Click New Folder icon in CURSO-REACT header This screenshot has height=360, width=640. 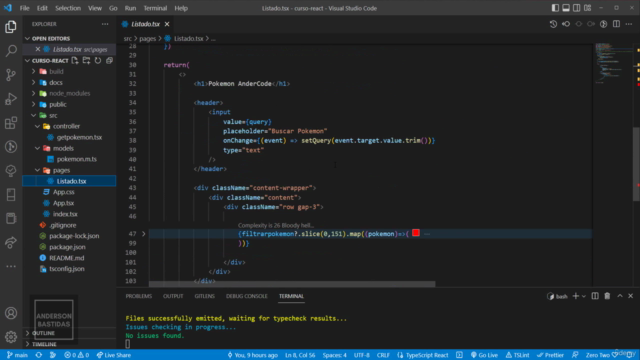click(x=86, y=60)
